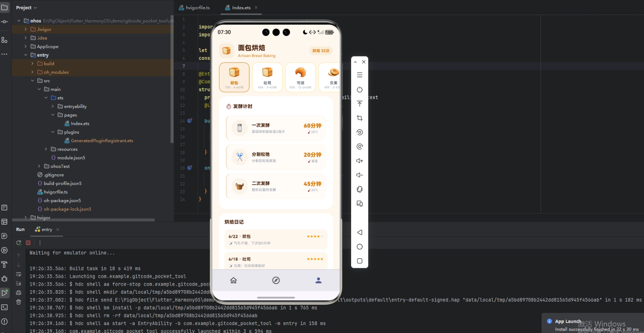Screen dimensions: 644x333
Task: Show more tool windows ellipsis in sidebar
Action: click(4, 54)
